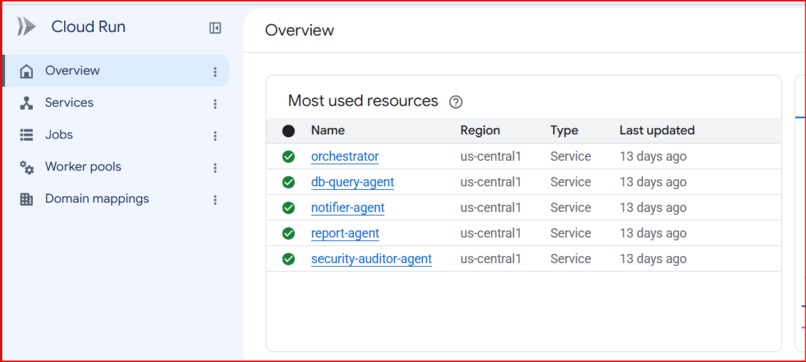Click the Cloud Run product title
Viewport: 806px width, 362px height.
coord(88,27)
